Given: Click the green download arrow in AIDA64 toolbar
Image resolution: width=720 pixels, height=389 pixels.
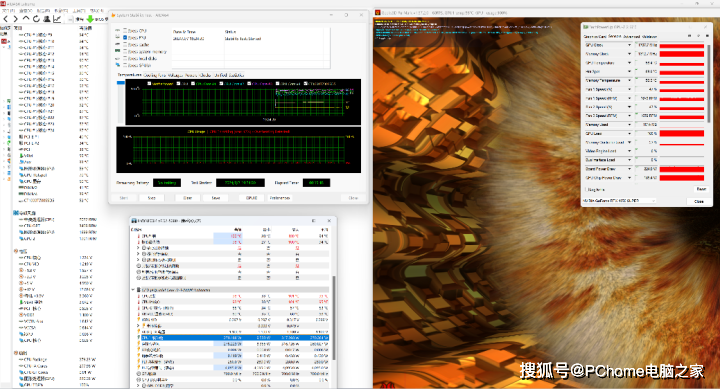Looking at the screenshot, I should tap(90, 19).
